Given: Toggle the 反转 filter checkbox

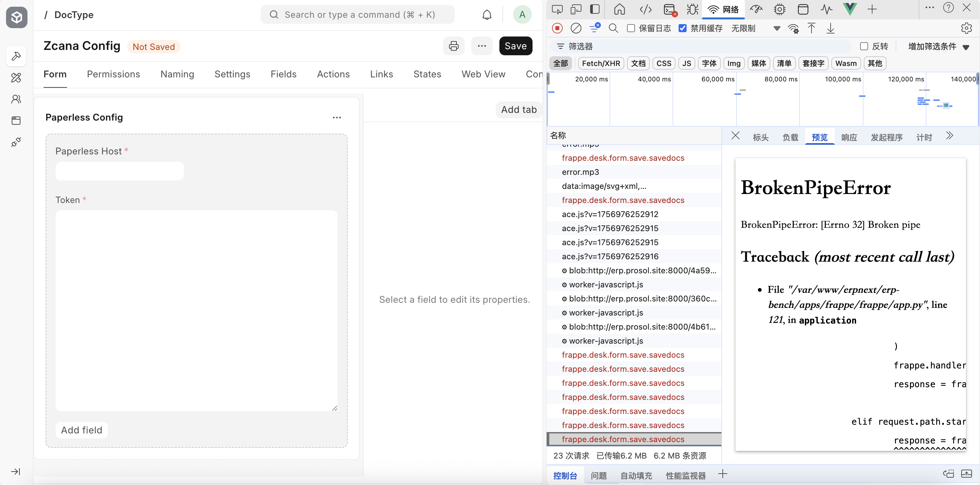Looking at the screenshot, I should (864, 47).
